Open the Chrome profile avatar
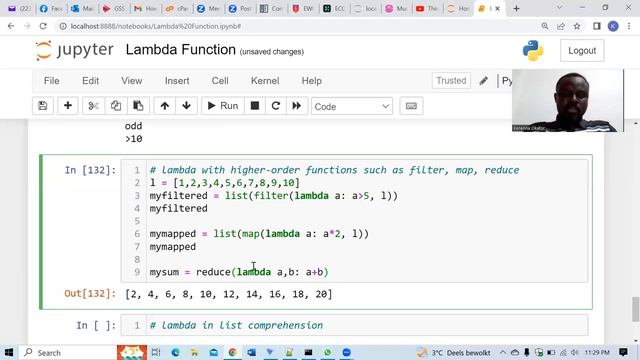This screenshot has height=360, width=640. tap(613, 26)
